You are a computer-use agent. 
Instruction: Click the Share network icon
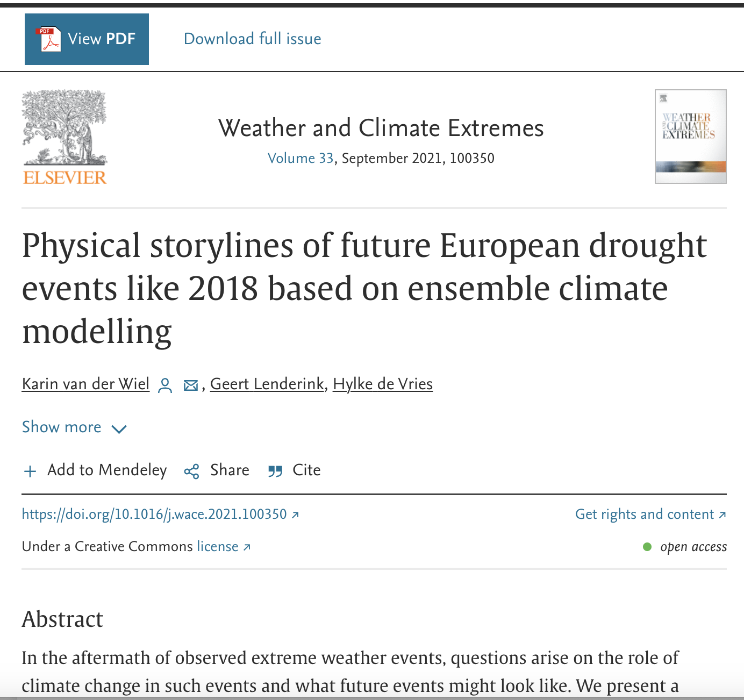pyautogui.click(x=191, y=472)
